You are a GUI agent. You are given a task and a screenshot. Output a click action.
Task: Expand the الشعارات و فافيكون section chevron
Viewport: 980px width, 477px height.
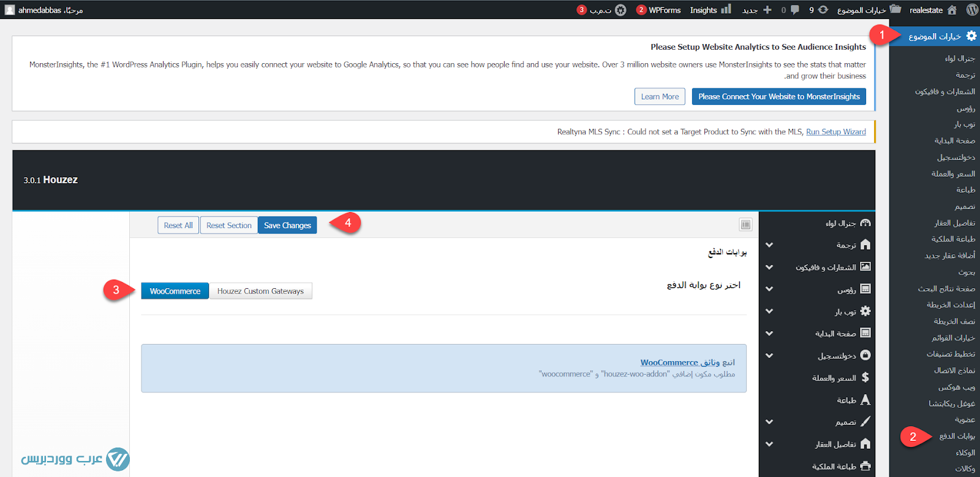tap(769, 267)
